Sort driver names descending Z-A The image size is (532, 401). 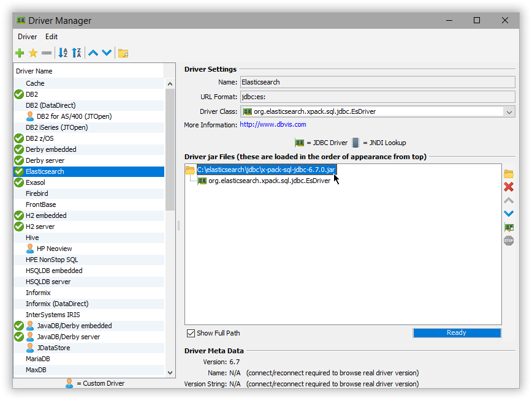77,53
